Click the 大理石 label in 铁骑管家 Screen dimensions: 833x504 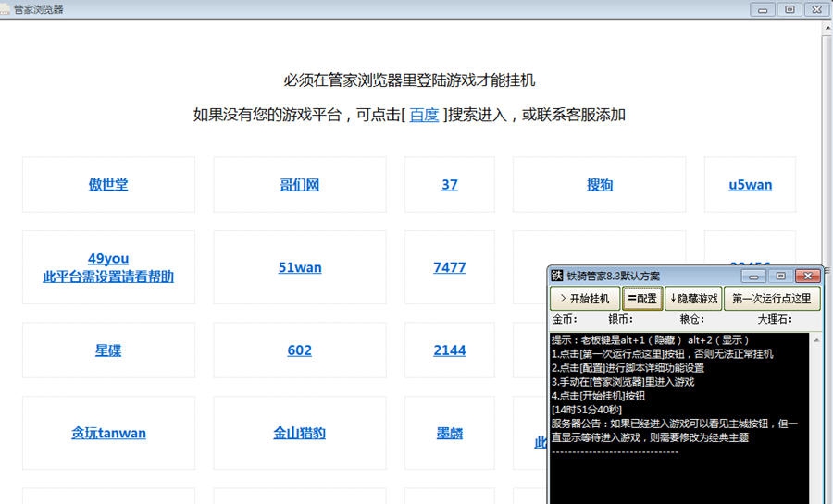tap(775, 319)
